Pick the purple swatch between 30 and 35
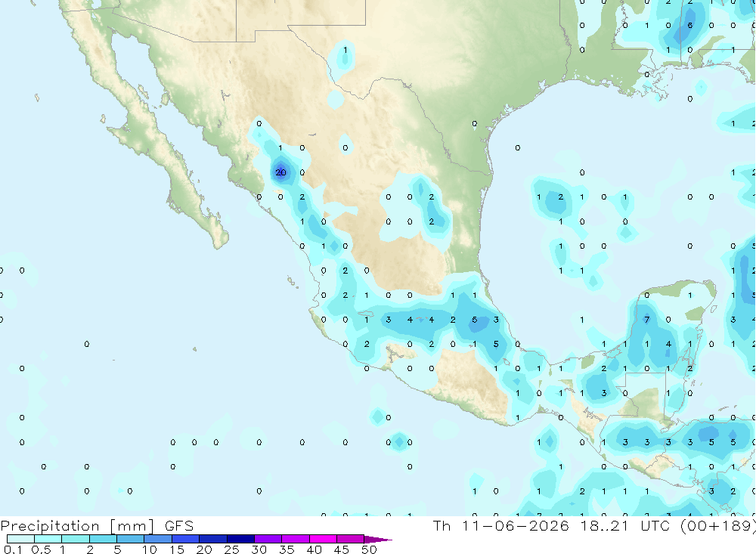This screenshot has height=554, width=756. pyautogui.click(x=268, y=539)
